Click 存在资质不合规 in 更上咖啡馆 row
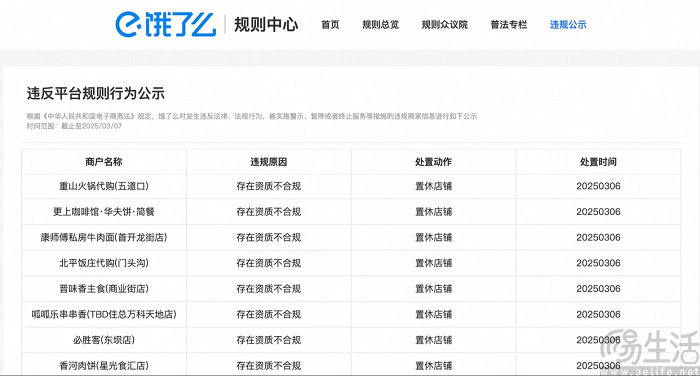The image size is (700, 376). (x=268, y=212)
